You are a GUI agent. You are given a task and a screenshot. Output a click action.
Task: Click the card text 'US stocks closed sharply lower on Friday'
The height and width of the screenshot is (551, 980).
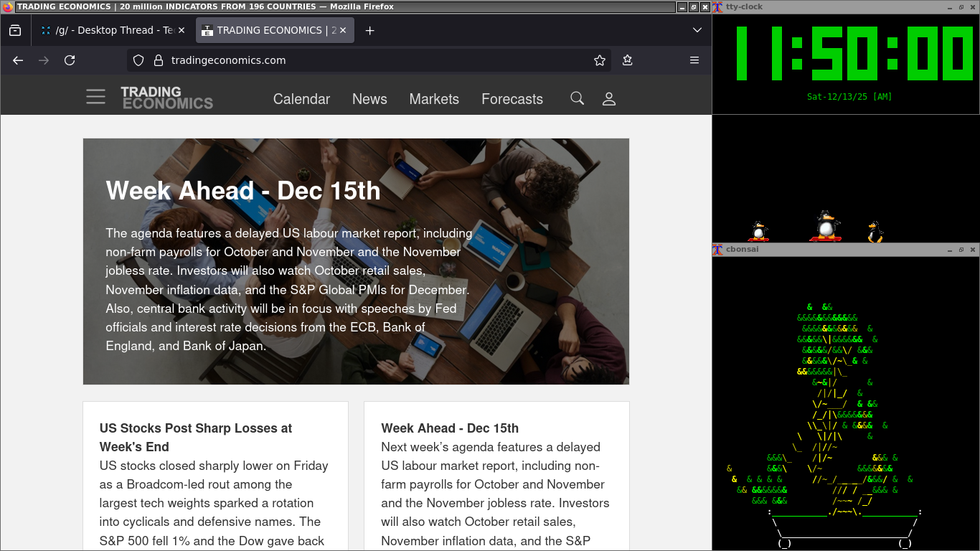214,466
